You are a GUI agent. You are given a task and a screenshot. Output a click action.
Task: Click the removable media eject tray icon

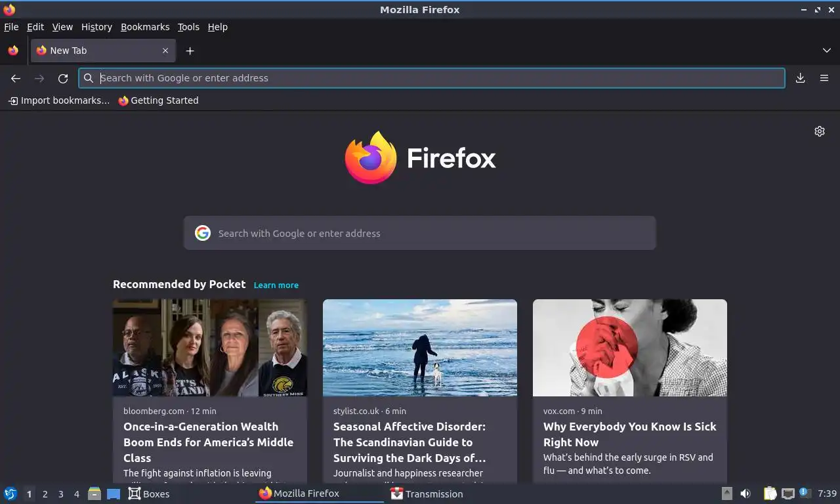point(727,493)
